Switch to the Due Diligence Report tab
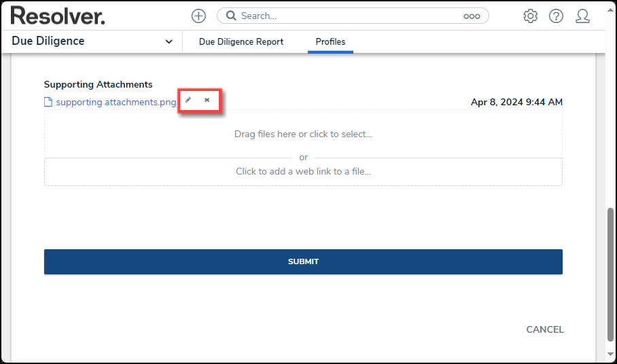Screen dimensions: 617x364 tap(241, 41)
